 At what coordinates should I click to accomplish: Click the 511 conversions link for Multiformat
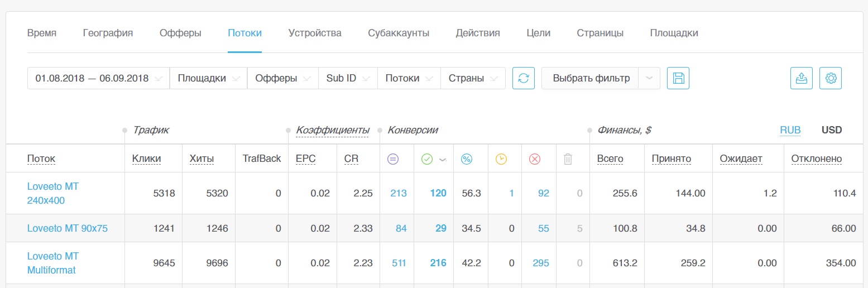399,263
